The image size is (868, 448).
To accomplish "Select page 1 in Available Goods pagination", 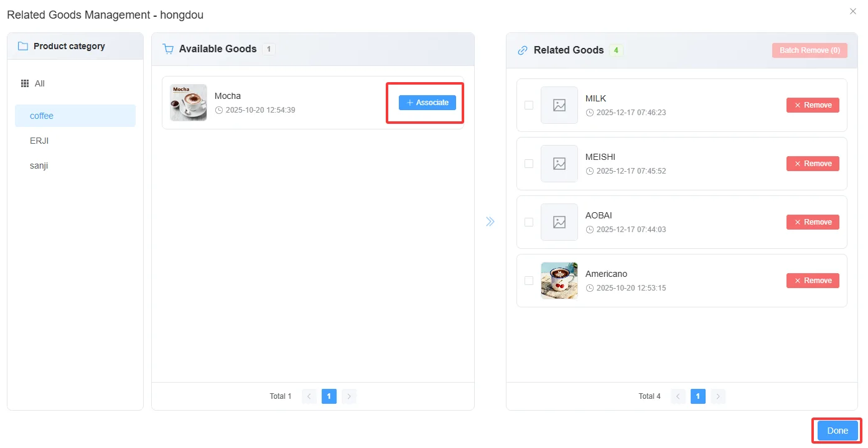I will [x=329, y=396].
